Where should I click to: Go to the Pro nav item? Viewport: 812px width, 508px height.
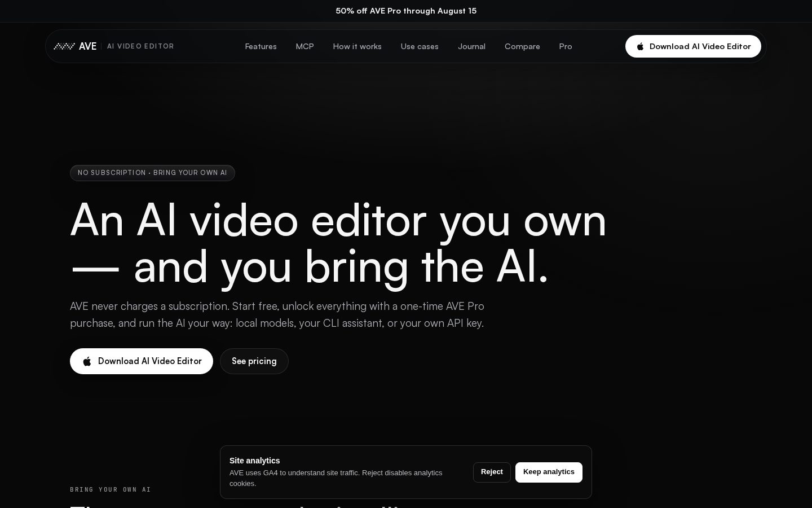(x=566, y=46)
